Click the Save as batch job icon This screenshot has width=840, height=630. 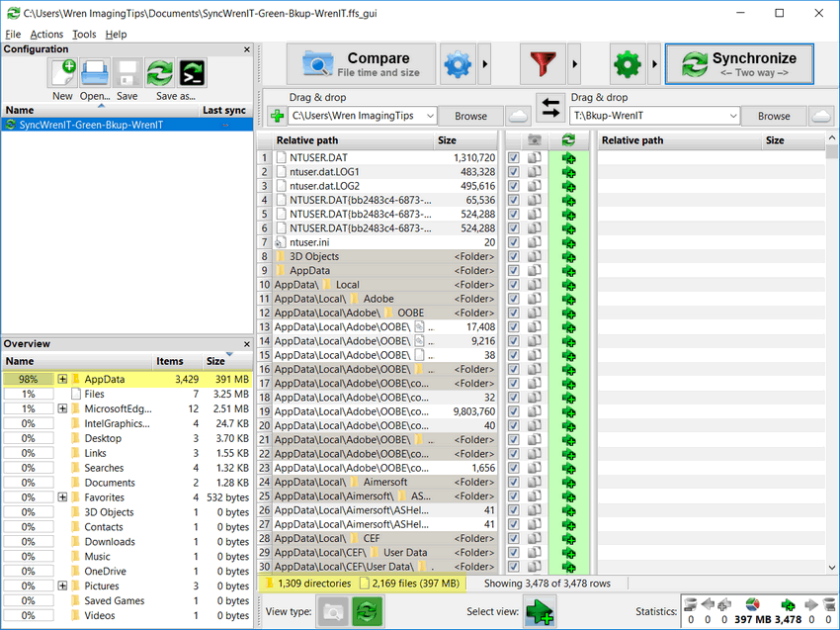pos(192,73)
